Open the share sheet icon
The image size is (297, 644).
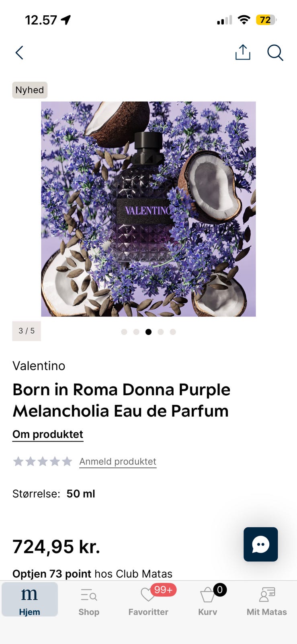(243, 52)
